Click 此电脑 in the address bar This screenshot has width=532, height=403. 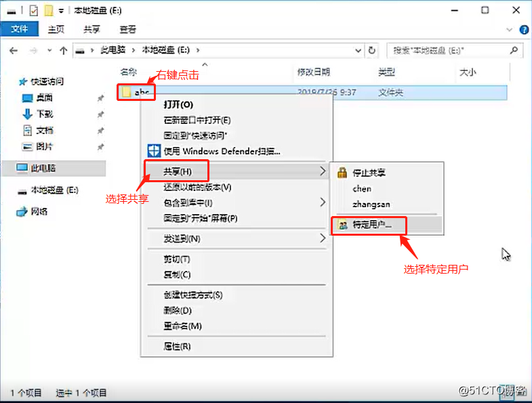pos(113,50)
